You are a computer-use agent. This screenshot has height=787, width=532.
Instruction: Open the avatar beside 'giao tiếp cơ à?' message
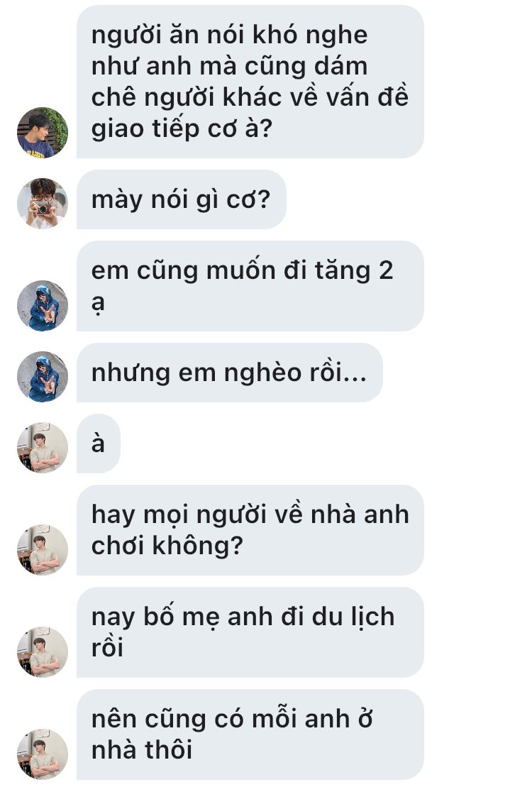pos(43,133)
